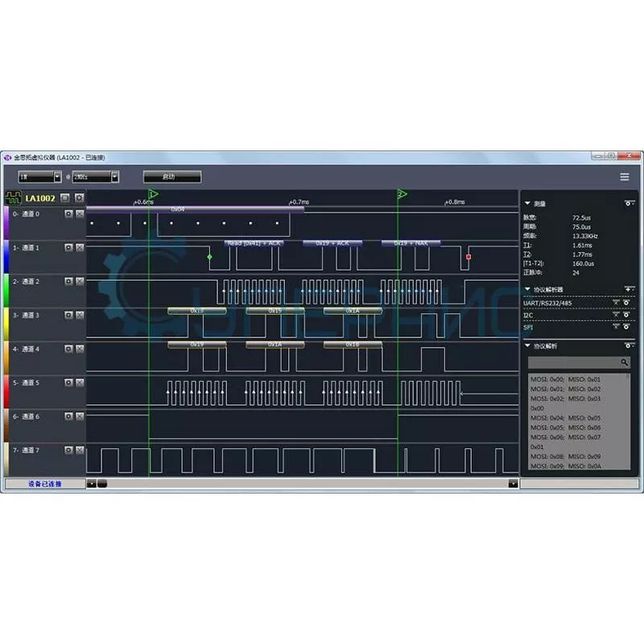Select the T1 green timing marker flag
The height and width of the screenshot is (644, 644).
pos(153,194)
